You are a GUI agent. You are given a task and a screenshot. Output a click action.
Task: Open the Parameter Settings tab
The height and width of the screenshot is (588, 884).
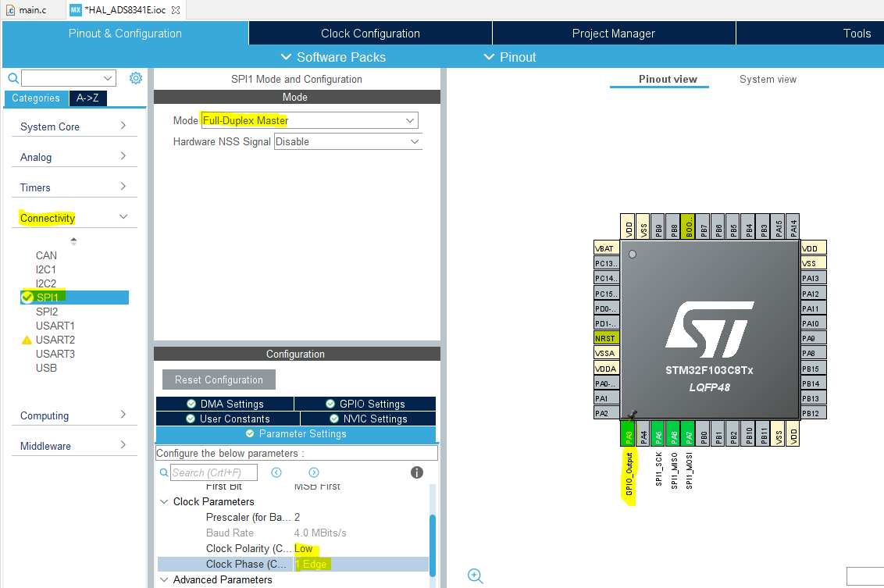(296, 434)
